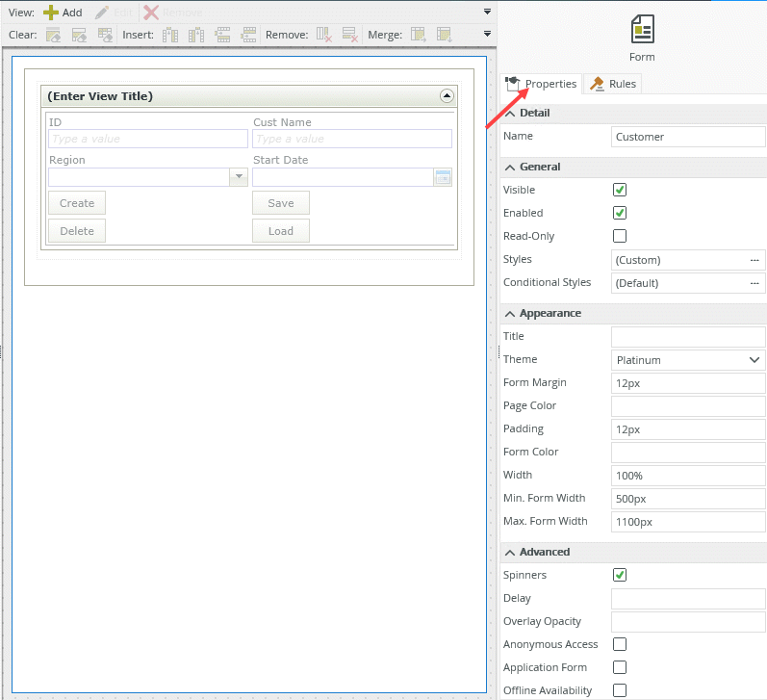The image size is (767, 700).
Task: Click the Page Color field
Action: (688, 406)
